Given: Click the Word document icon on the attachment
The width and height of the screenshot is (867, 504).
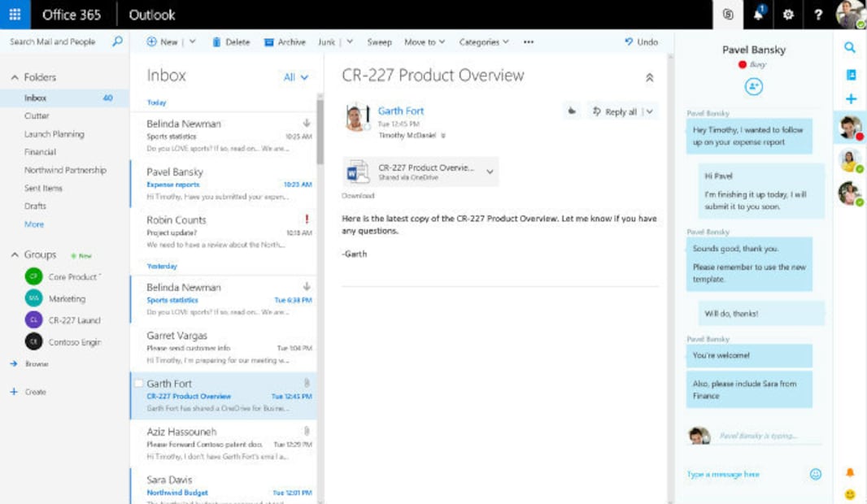Looking at the screenshot, I should click(357, 172).
